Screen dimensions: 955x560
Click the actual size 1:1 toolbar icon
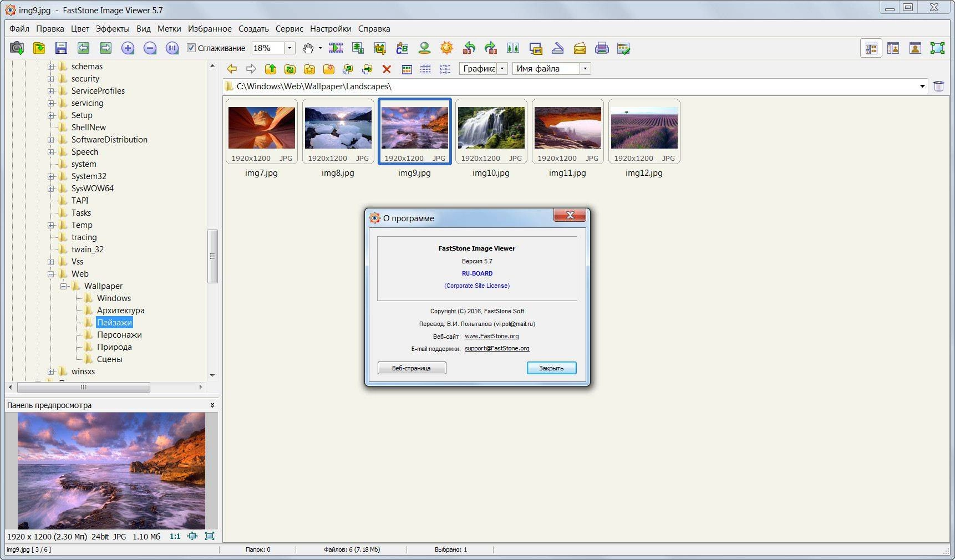172,48
